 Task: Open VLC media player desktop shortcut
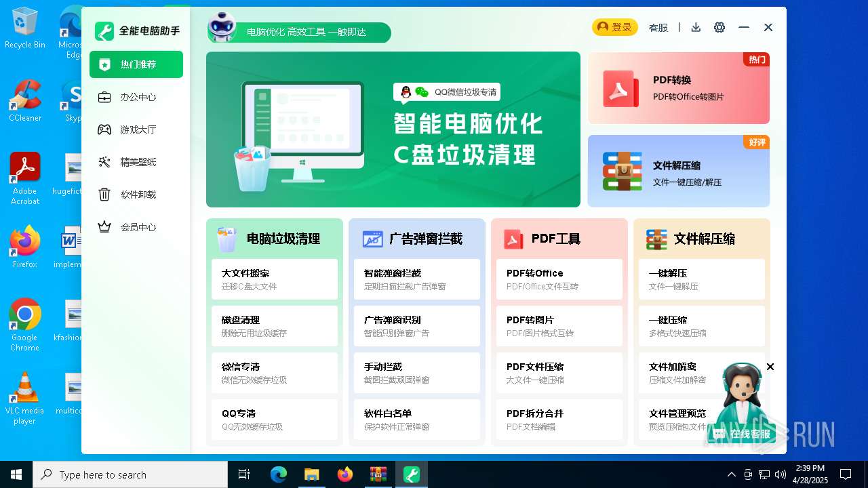tap(25, 399)
